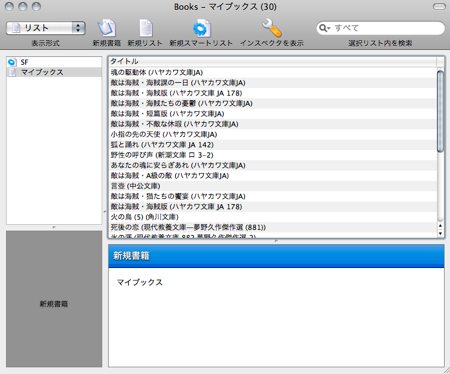Screen dimensions: 450x374
Task: Select row 敵は海賊・A級の敵
Action: click(272, 176)
